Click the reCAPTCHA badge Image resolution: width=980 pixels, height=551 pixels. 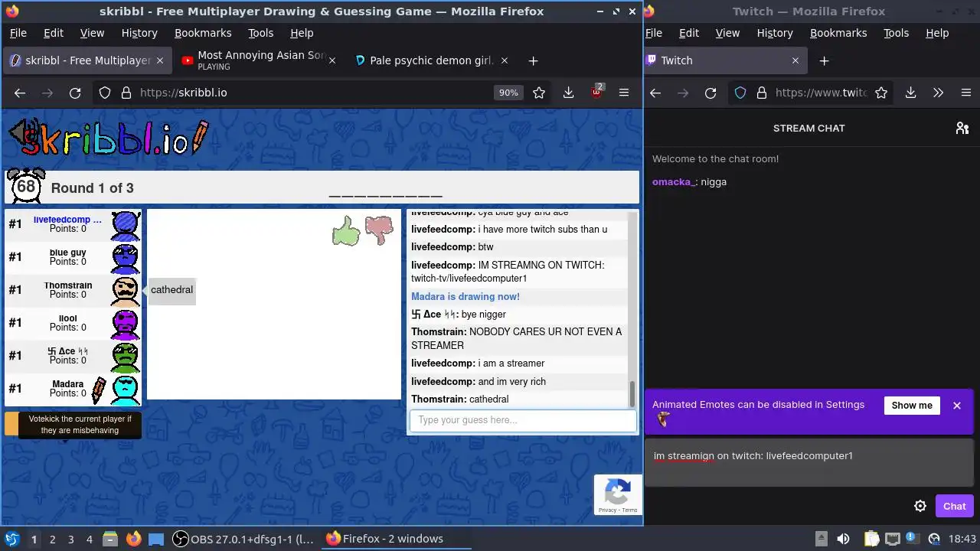pyautogui.click(x=618, y=494)
